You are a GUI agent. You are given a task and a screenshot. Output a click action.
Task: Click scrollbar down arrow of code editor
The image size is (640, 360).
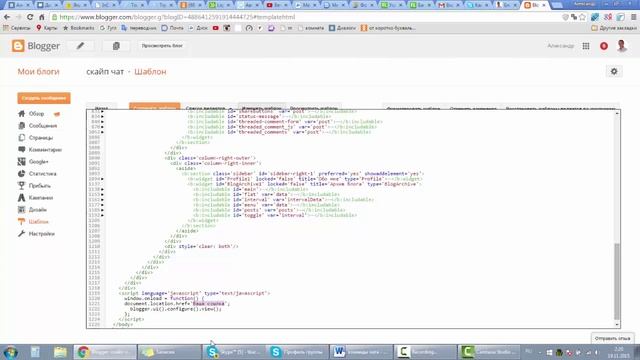pyautogui.click(x=617, y=324)
